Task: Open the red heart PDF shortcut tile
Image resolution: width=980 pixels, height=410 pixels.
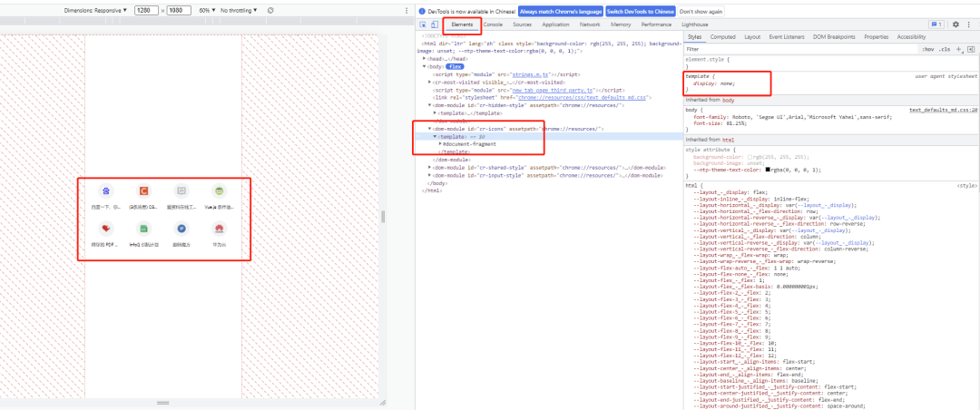Action: (105, 228)
